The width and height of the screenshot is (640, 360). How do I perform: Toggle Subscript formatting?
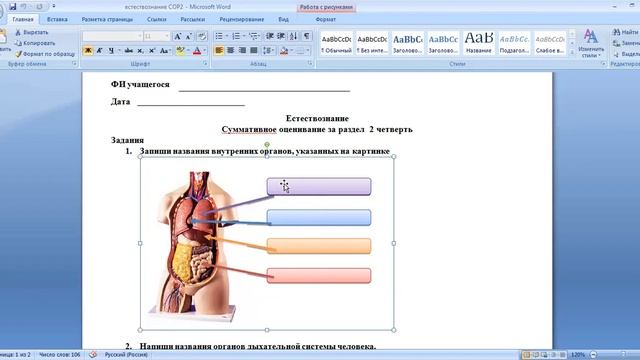[140, 51]
